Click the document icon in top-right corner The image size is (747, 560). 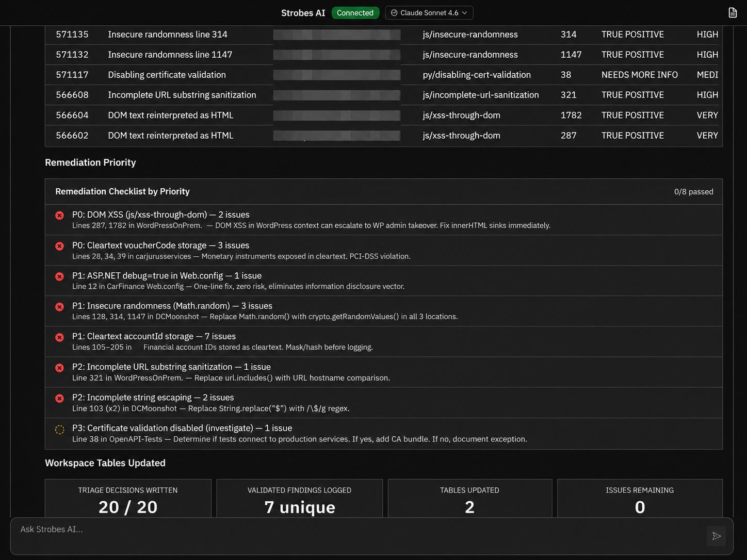(x=733, y=12)
